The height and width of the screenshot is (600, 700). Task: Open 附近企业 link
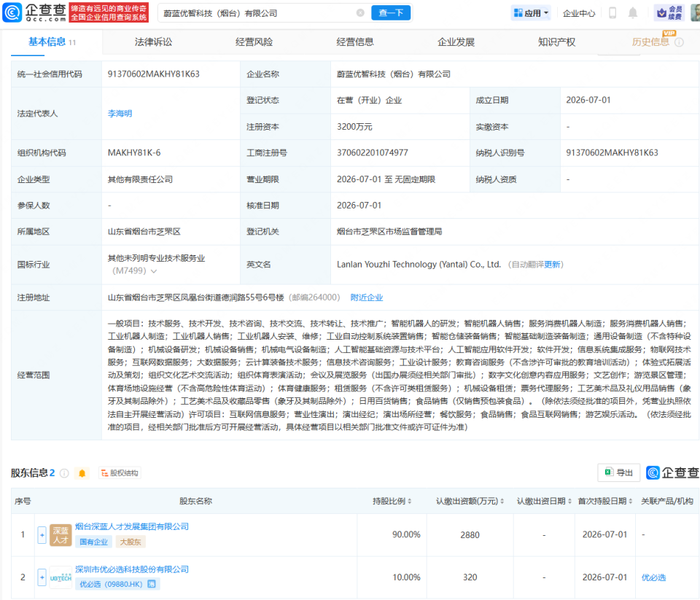coord(367,297)
